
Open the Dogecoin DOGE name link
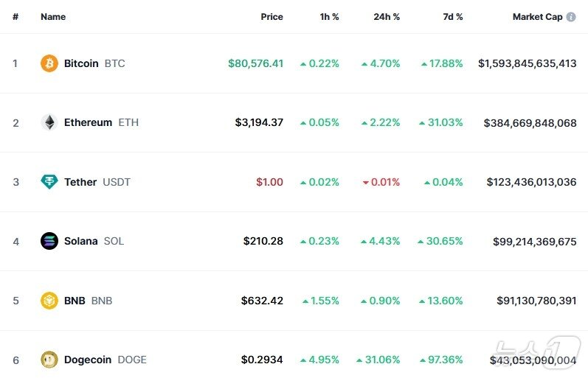pyautogui.click(x=106, y=360)
